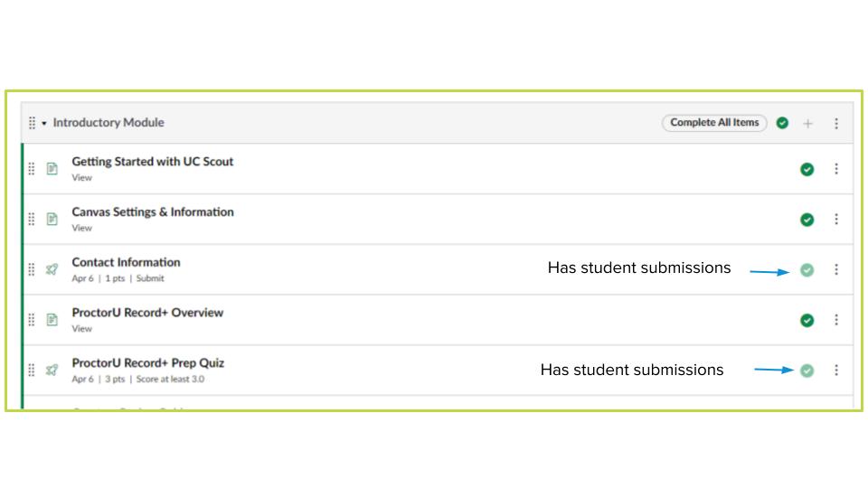Click the Contact Information quiz rocket icon

(x=52, y=269)
